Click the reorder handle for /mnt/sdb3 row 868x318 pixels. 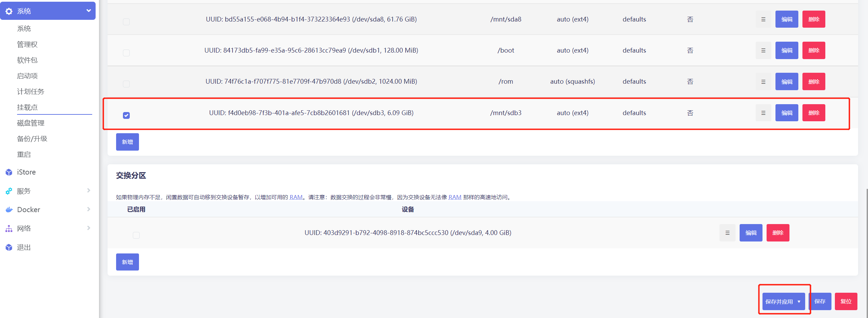pos(763,113)
